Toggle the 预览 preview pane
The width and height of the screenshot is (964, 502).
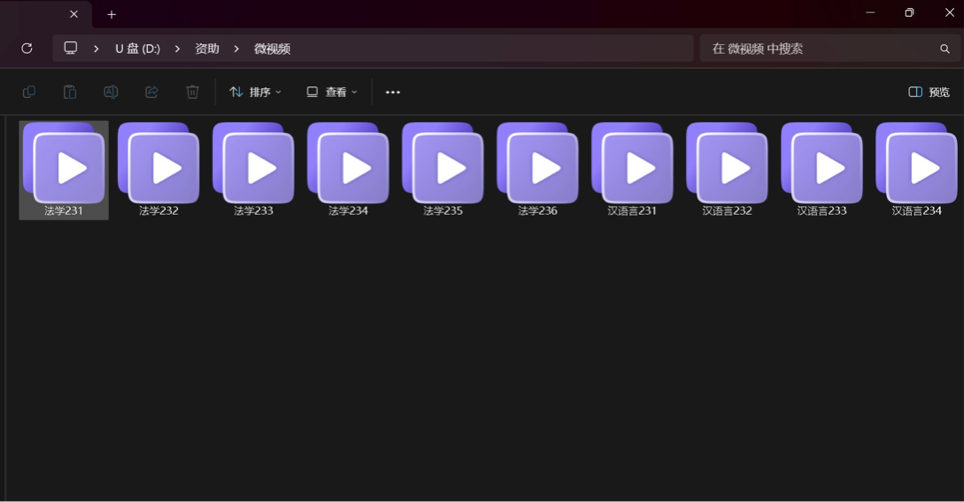929,92
